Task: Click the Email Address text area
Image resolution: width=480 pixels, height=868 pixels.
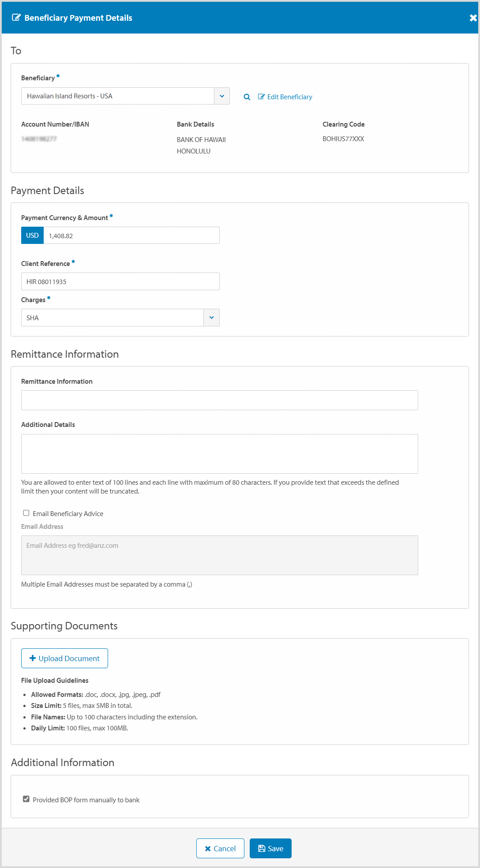Action: 219,555
